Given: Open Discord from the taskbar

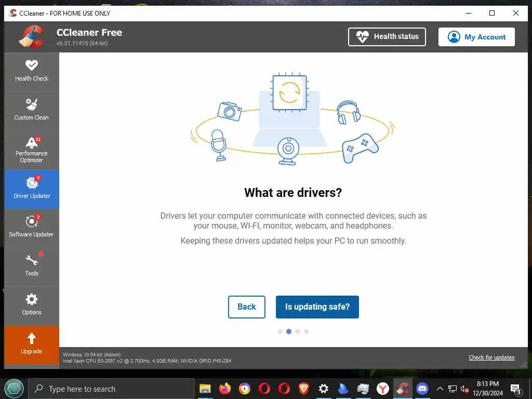Looking at the screenshot, I should pos(422,389).
